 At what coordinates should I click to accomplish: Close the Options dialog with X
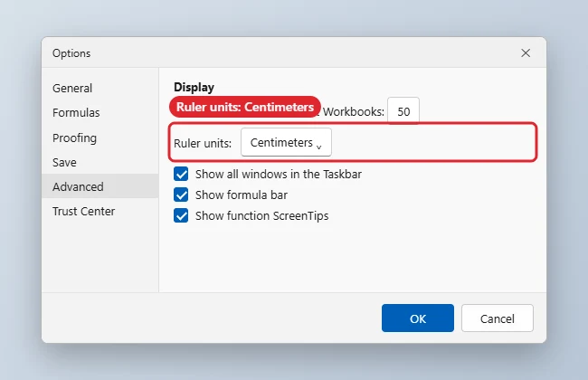(526, 52)
